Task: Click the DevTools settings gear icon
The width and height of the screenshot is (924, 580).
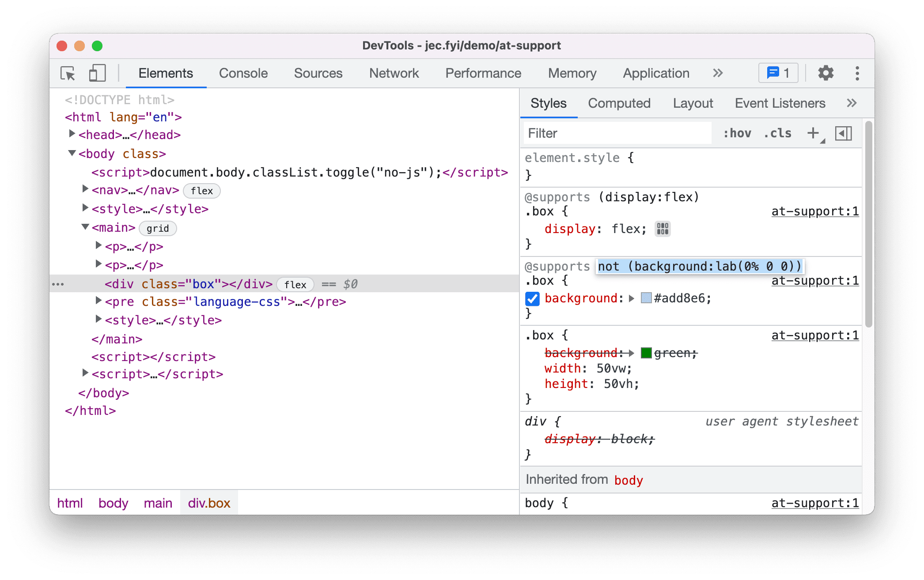Action: (x=824, y=74)
